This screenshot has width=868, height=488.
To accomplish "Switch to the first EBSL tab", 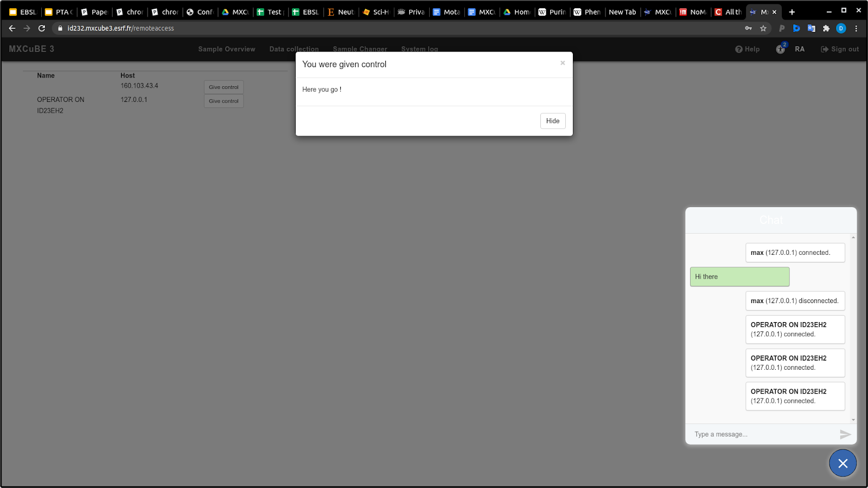I will [22, 12].
